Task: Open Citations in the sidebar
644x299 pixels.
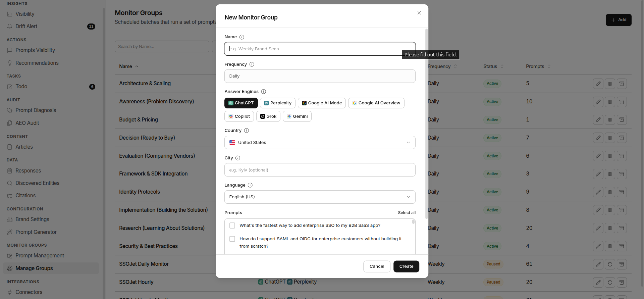Action: 25,196
